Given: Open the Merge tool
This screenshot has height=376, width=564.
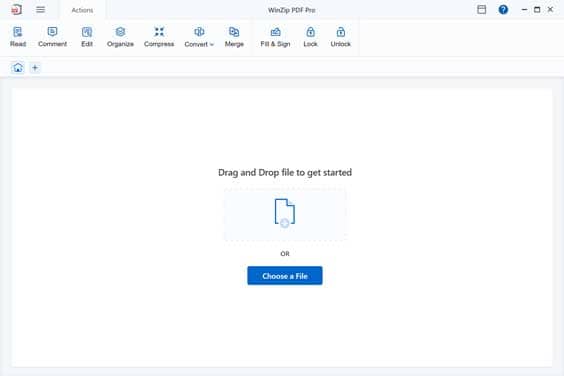Looking at the screenshot, I should (x=234, y=37).
